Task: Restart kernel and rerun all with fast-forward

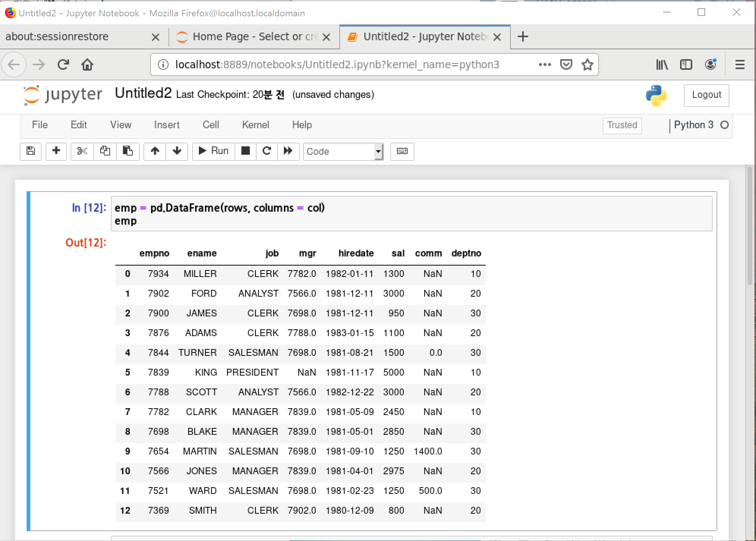Action: [x=288, y=151]
